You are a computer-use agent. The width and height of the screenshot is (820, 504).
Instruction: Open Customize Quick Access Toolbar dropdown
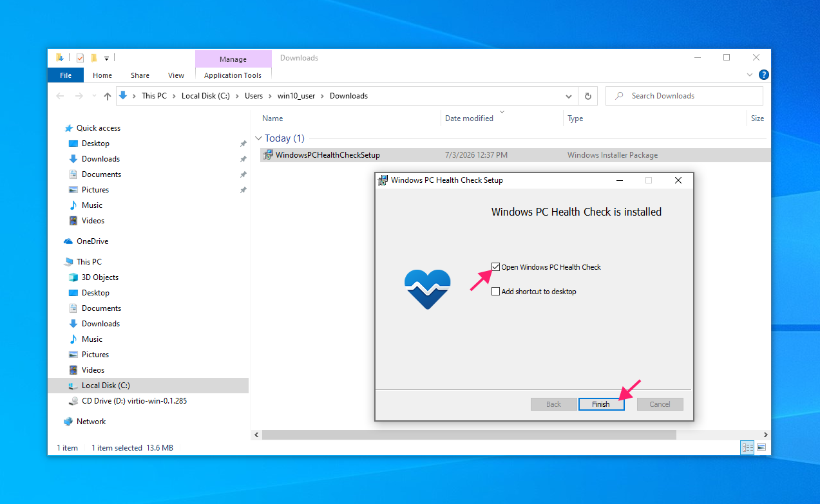tap(106, 59)
